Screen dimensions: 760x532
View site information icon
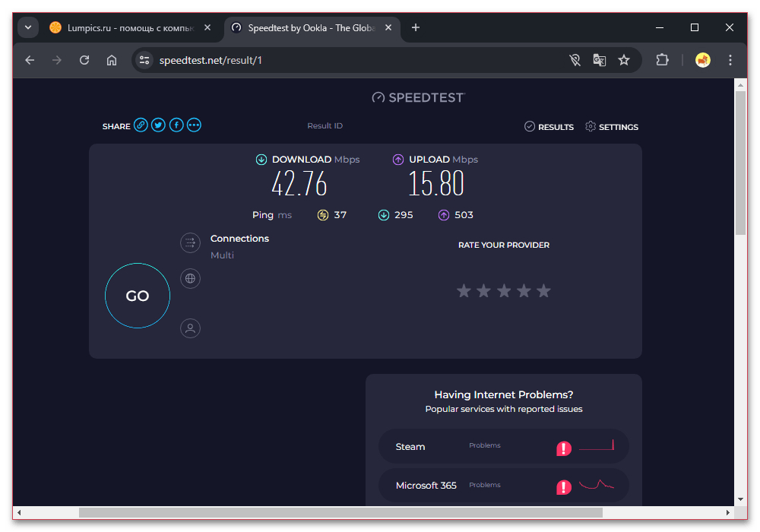coord(144,60)
